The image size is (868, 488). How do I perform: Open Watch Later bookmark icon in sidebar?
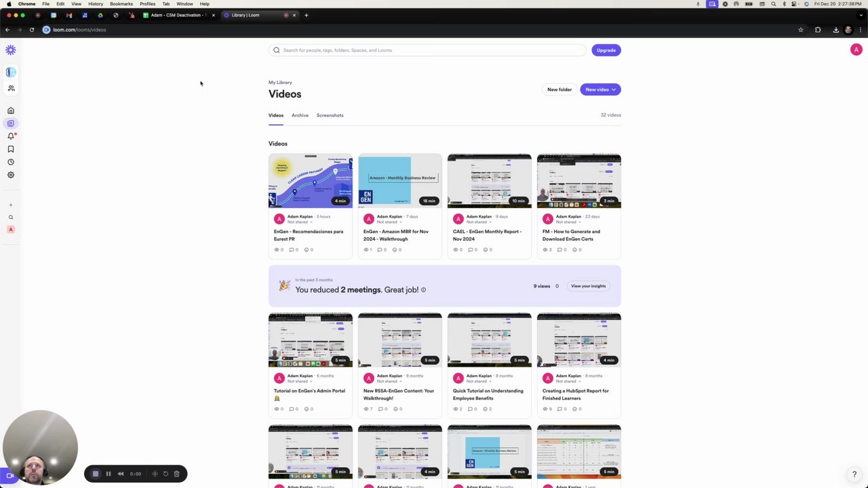point(11,149)
